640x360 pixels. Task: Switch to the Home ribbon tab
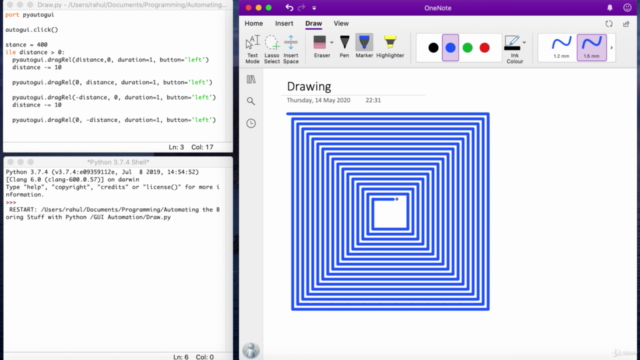click(253, 24)
